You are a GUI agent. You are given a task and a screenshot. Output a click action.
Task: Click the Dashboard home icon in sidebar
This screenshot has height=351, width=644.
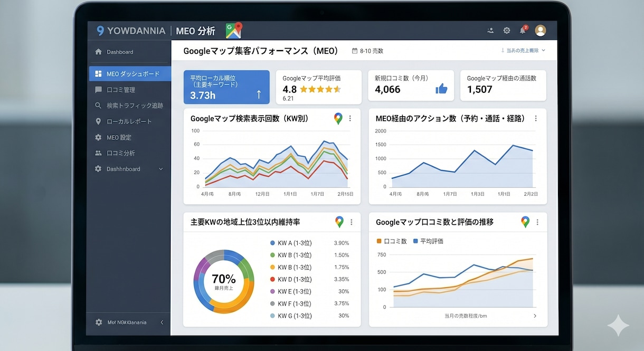[98, 52]
